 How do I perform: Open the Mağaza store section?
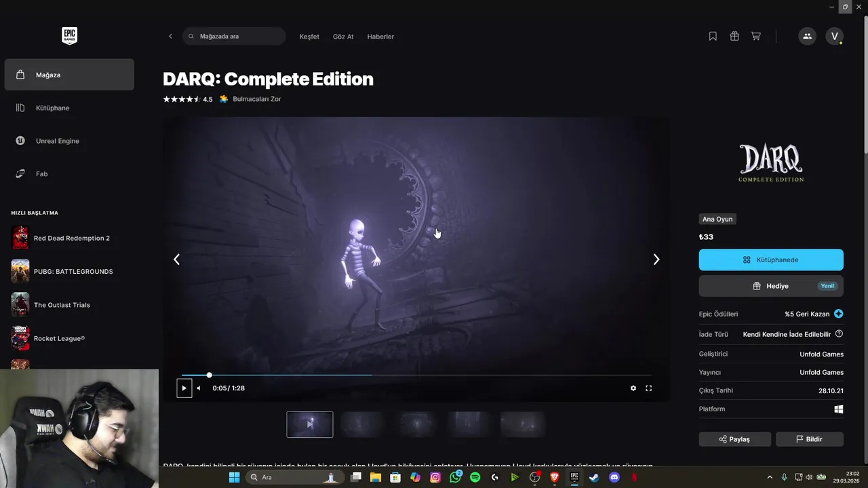pyautogui.click(x=69, y=75)
